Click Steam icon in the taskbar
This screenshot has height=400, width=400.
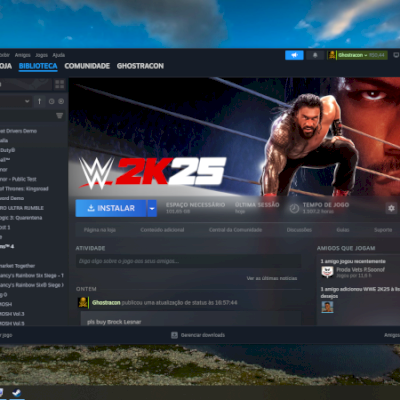pos(16,393)
